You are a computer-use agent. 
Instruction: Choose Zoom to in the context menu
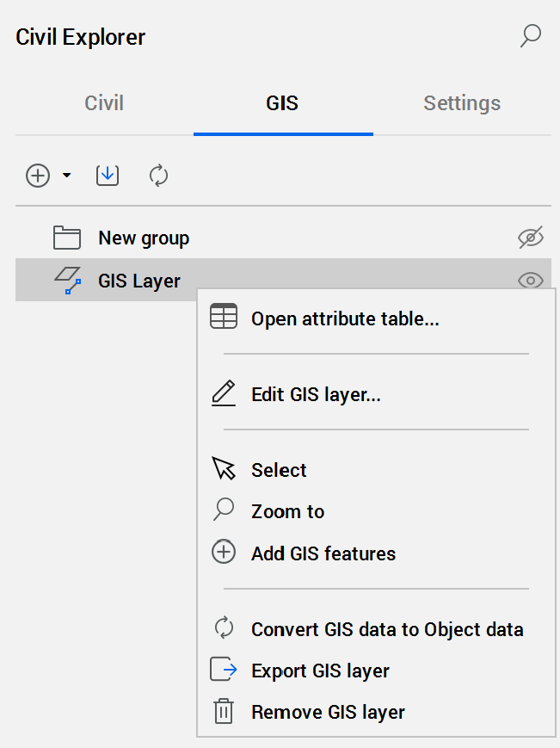click(287, 511)
